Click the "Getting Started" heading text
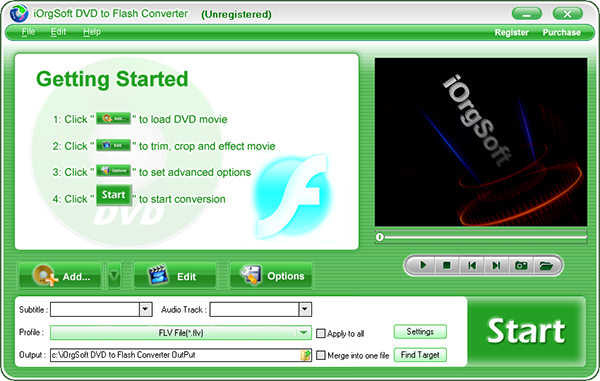Viewport: 600px width, 381px height. pyautogui.click(x=112, y=79)
